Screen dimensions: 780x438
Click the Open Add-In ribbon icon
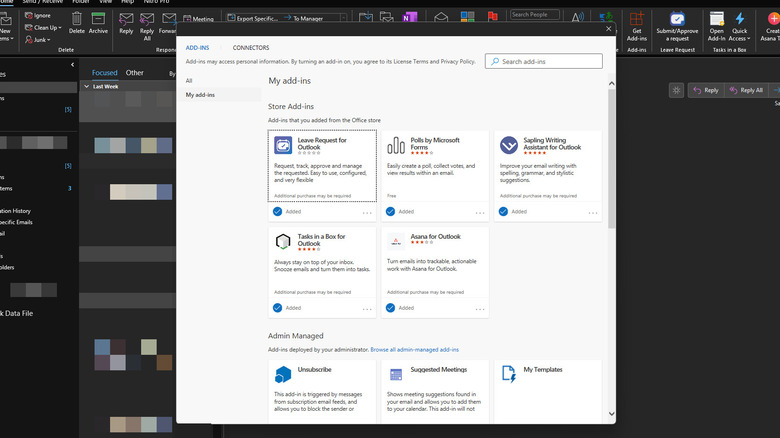click(x=716, y=19)
